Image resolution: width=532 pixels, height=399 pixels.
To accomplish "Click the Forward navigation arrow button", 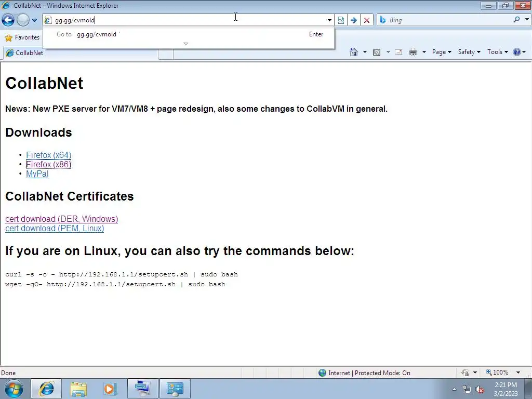I will [x=23, y=20].
